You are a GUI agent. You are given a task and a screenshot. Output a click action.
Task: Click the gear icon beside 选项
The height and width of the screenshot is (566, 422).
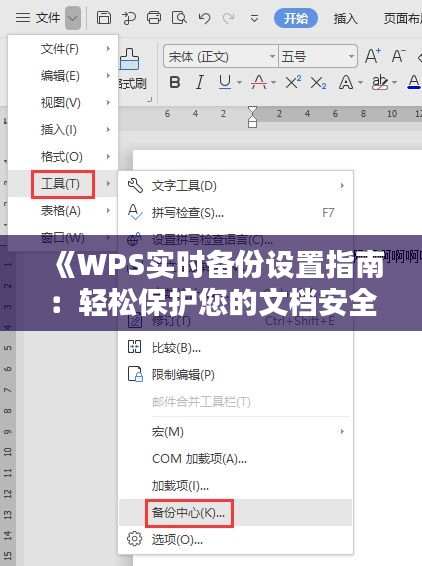pyautogui.click(x=135, y=539)
